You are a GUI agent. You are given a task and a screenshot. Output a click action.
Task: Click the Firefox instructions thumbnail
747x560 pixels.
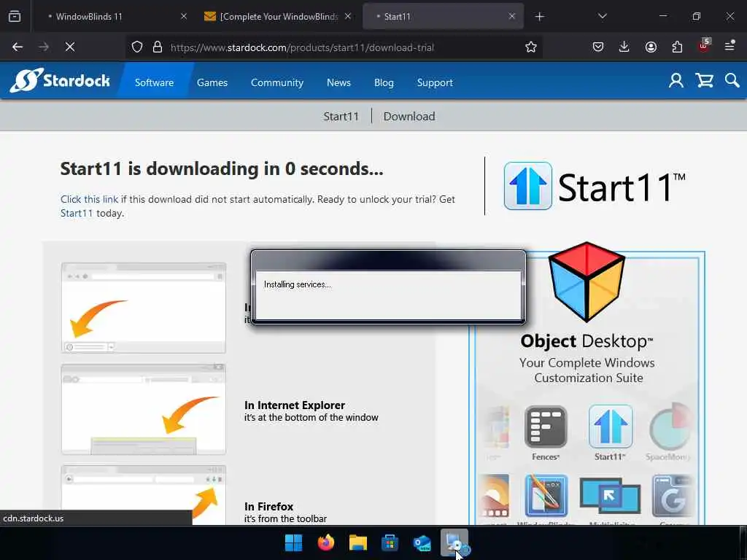coord(144,495)
